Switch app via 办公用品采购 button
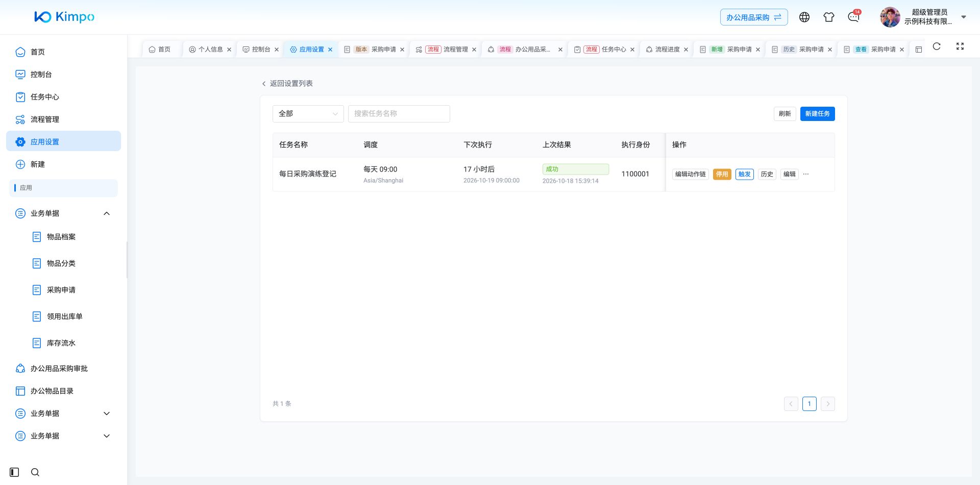Viewport: 980px width, 485px height. pyautogui.click(x=754, y=17)
